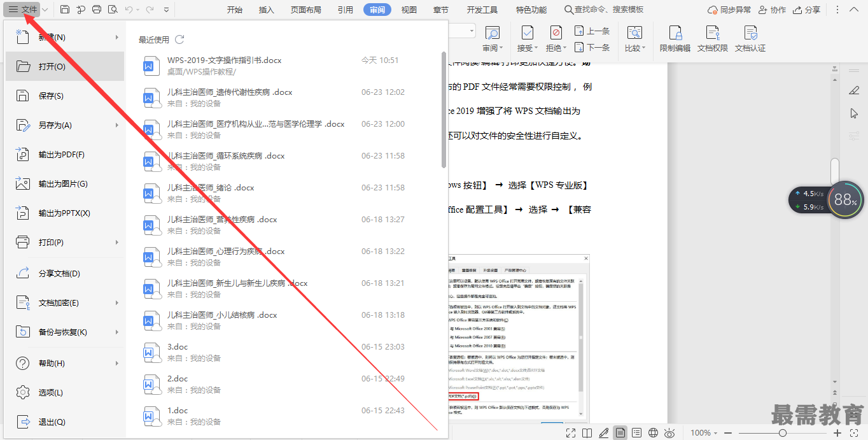The image size is (868, 440).
Task: Expand the 另存为(A) submenu arrow
Action: [117, 125]
